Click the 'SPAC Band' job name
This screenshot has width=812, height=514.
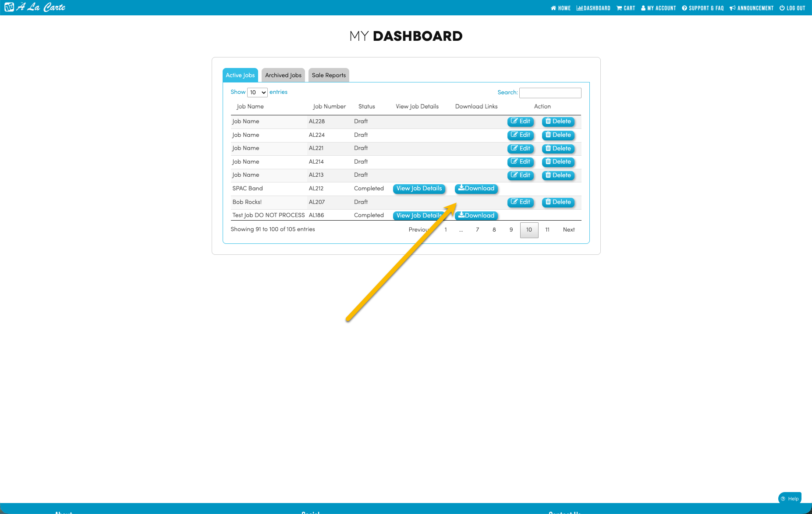click(248, 189)
